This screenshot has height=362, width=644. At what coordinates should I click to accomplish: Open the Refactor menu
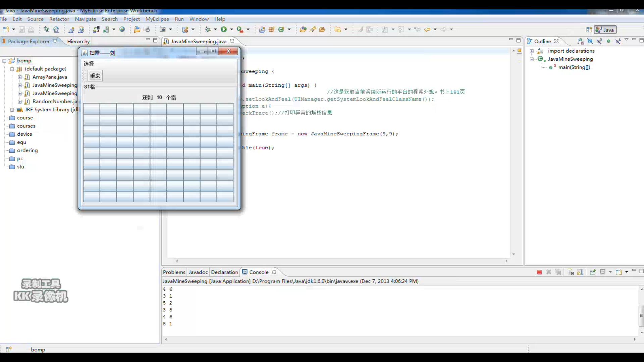(x=59, y=19)
